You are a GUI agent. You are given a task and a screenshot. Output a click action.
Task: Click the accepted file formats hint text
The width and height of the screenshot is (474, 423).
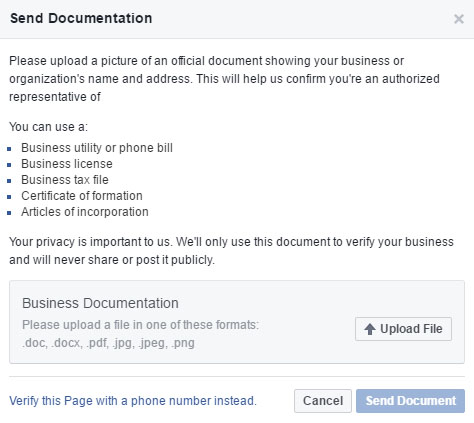click(x=140, y=334)
